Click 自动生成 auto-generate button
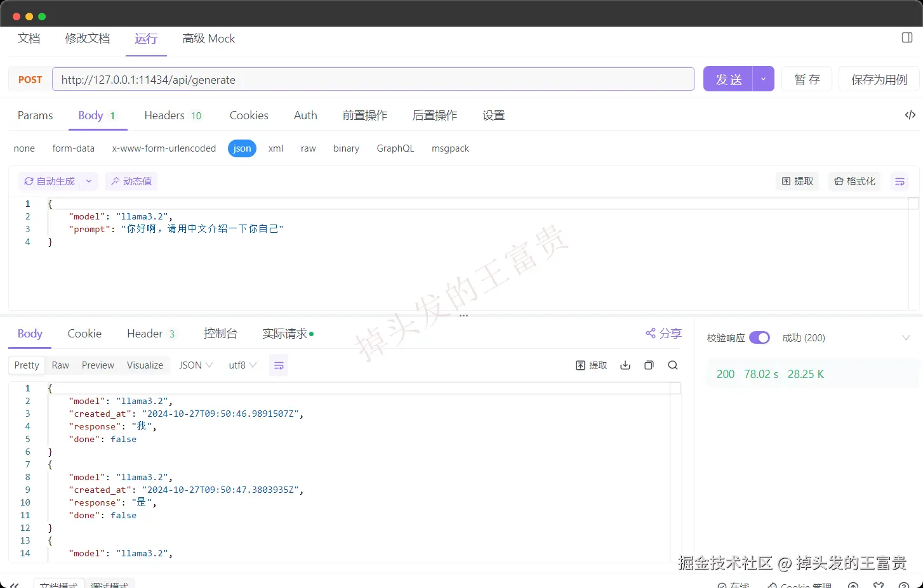The width and height of the screenshot is (923, 588). click(x=50, y=181)
